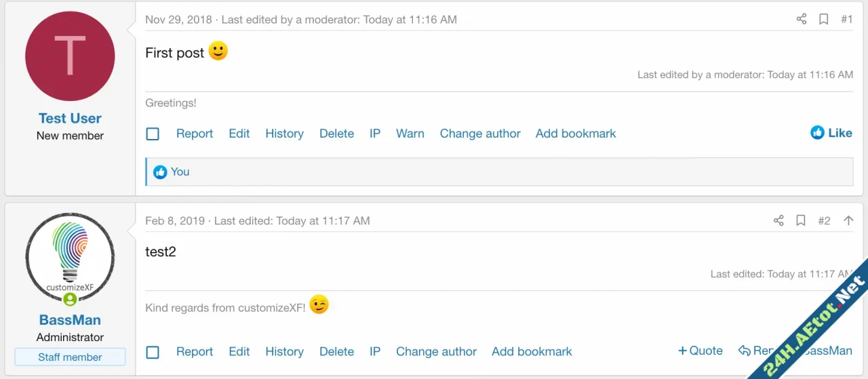Viewport: 868px width, 379px height.
Task: Click the thumbs-up icon beside "You"
Action: (160, 172)
